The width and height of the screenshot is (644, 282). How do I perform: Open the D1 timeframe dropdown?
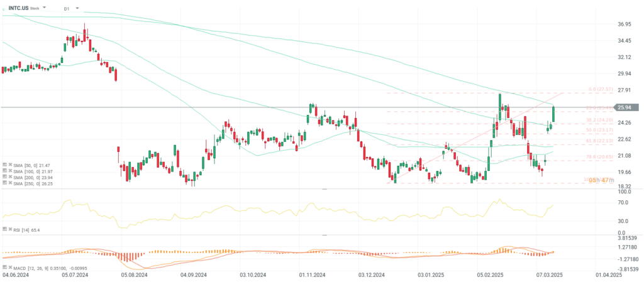(77, 9)
